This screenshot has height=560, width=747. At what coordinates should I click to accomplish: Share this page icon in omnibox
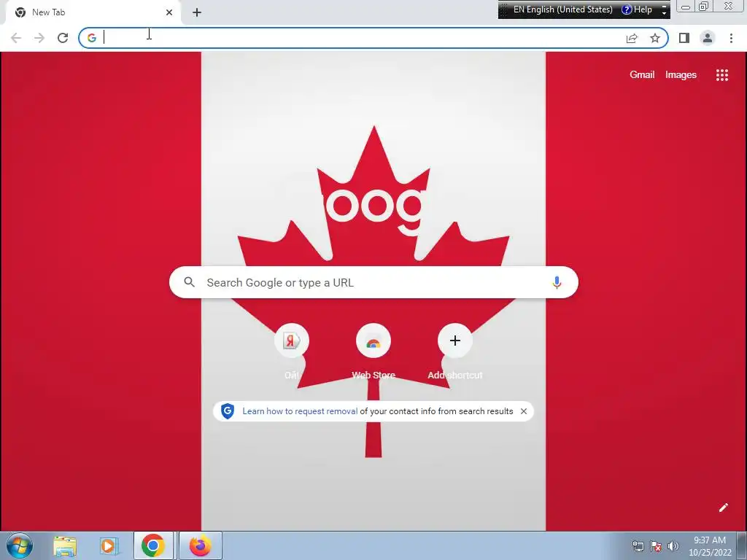(632, 38)
